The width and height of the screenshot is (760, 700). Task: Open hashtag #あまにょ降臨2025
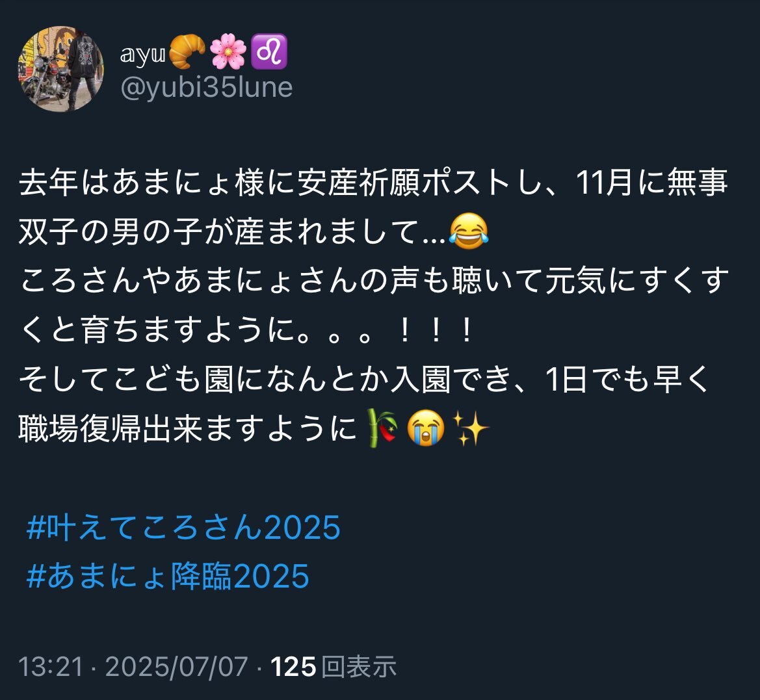[x=168, y=576]
